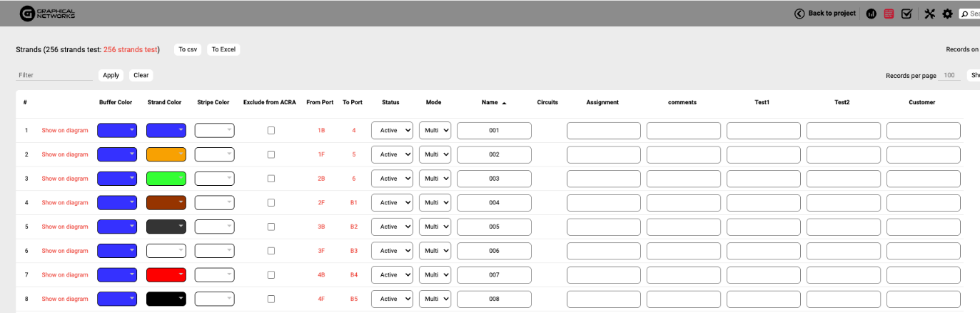Toggle Exclude from ACRA checkbox in row 4
The width and height of the screenshot is (980, 313).
(271, 203)
